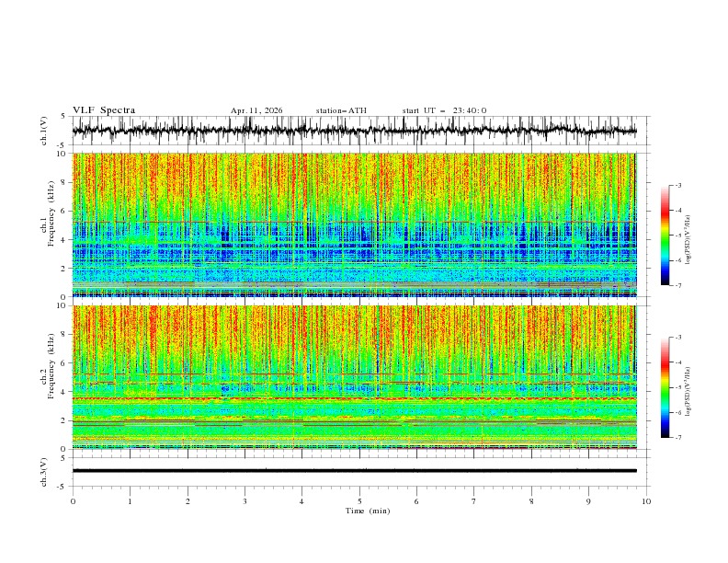The width and height of the screenshot is (728, 563).
Task: Click the ch.1 color scale bar
Action: pyautogui.click(x=665, y=236)
